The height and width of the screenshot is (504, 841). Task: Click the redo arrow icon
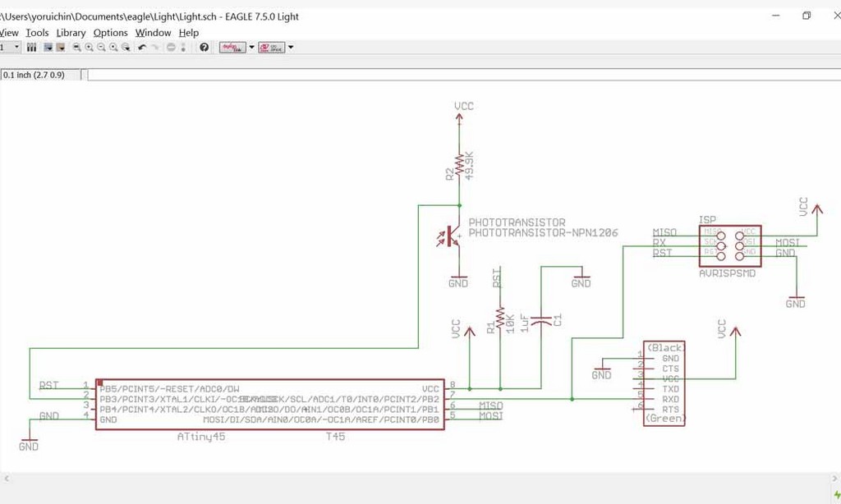[x=155, y=47]
